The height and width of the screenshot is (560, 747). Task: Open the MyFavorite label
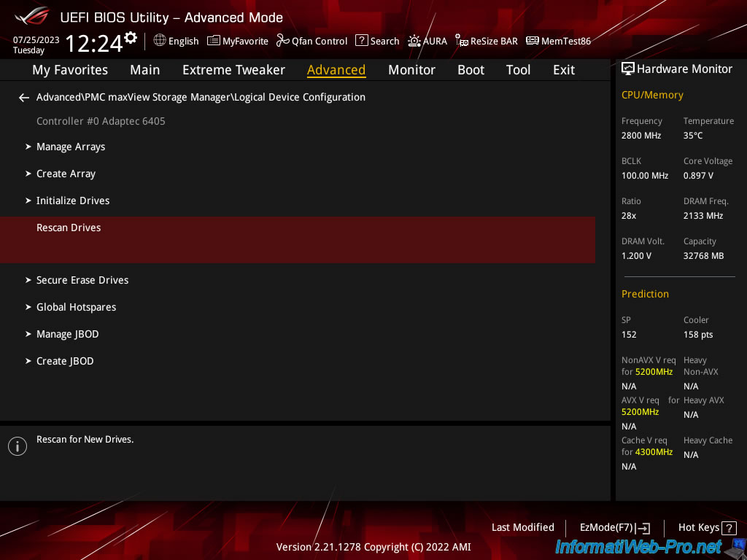coord(245,42)
